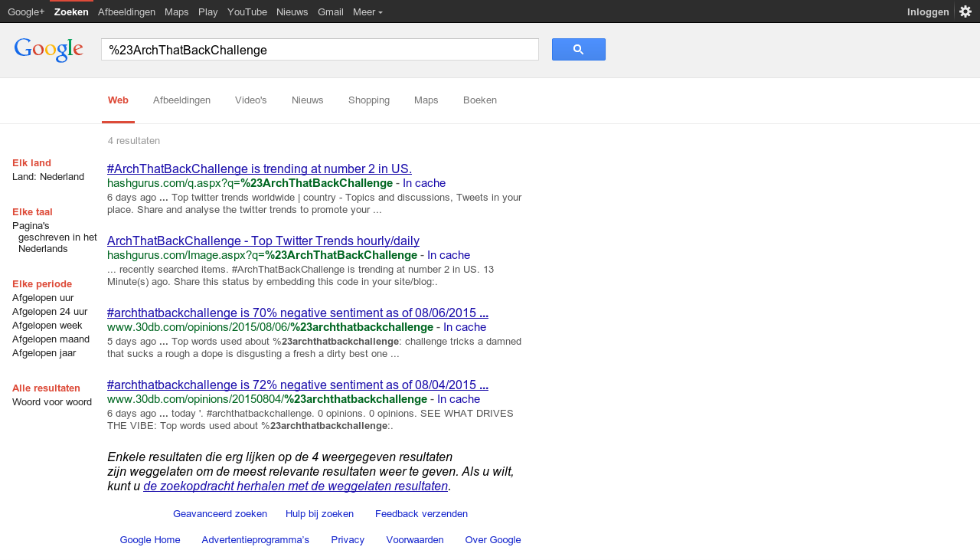Switch to the Video's results tab
Screen dimensions: 980x560
pyautogui.click(x=251, y=100)
